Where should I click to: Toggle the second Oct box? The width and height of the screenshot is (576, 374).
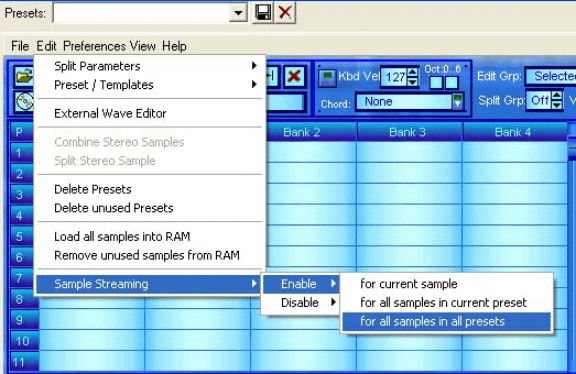coord(451,83)
